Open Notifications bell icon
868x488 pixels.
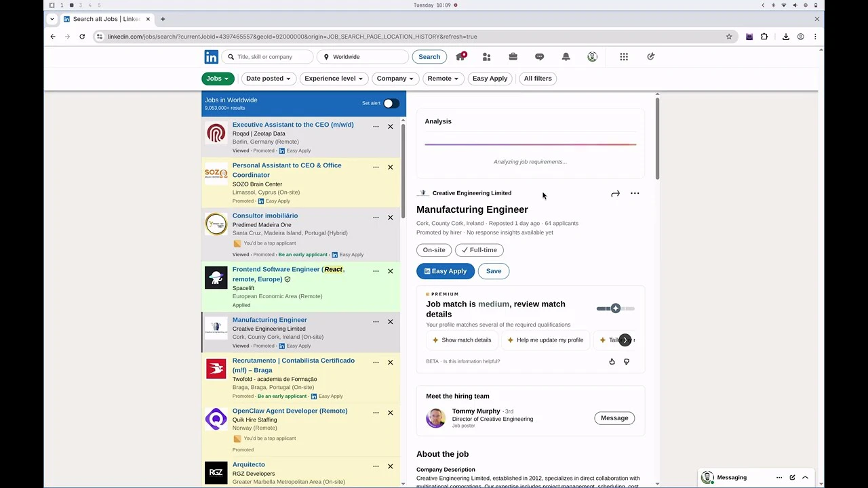pos(566,57)
